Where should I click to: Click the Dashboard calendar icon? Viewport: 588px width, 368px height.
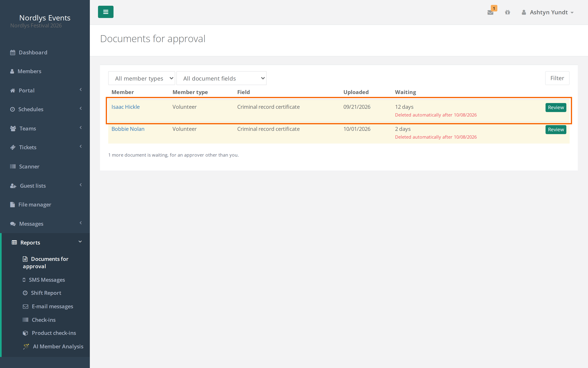(x=13, y=53)
